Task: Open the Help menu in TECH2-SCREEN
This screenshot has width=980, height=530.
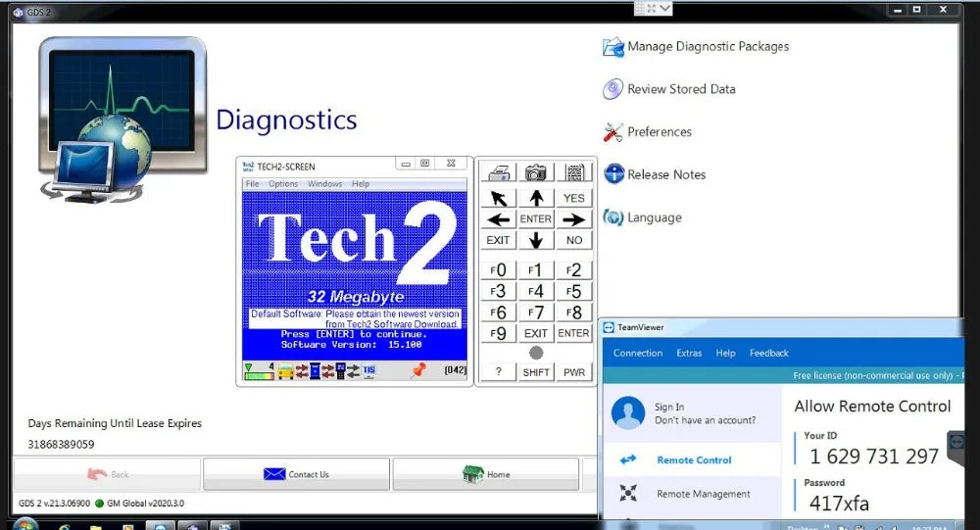Action: click(361, 184)
